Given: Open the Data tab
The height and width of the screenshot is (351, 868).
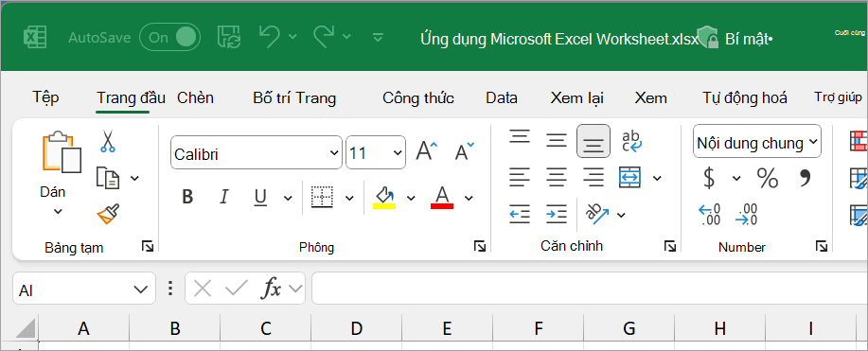Looking at the screenshot, I should [502, 98].
